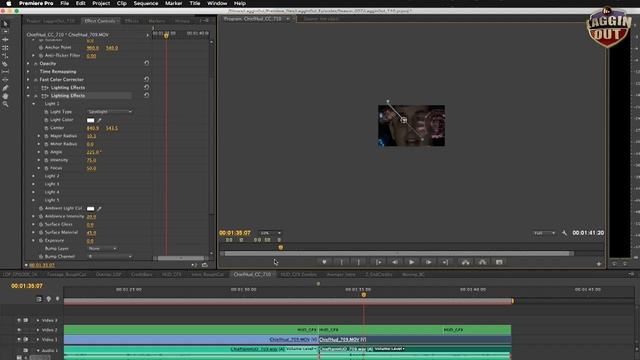Toggle Anchor Point stopwatch animation
The height and width of the screenshot is (360, 640).
click(41, 47)
